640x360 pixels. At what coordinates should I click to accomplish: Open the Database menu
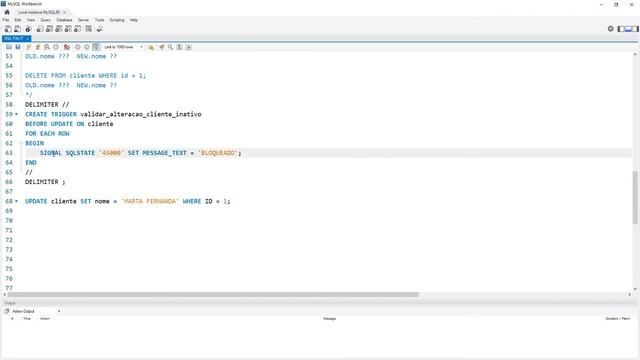(x=64, y=20)
